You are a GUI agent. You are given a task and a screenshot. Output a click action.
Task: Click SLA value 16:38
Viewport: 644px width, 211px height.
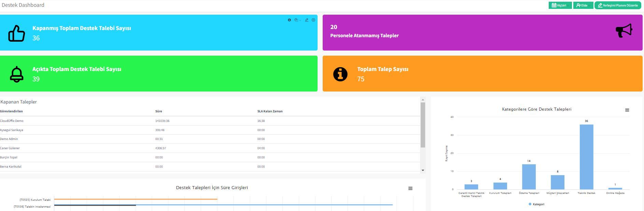(x=261, y=121)
